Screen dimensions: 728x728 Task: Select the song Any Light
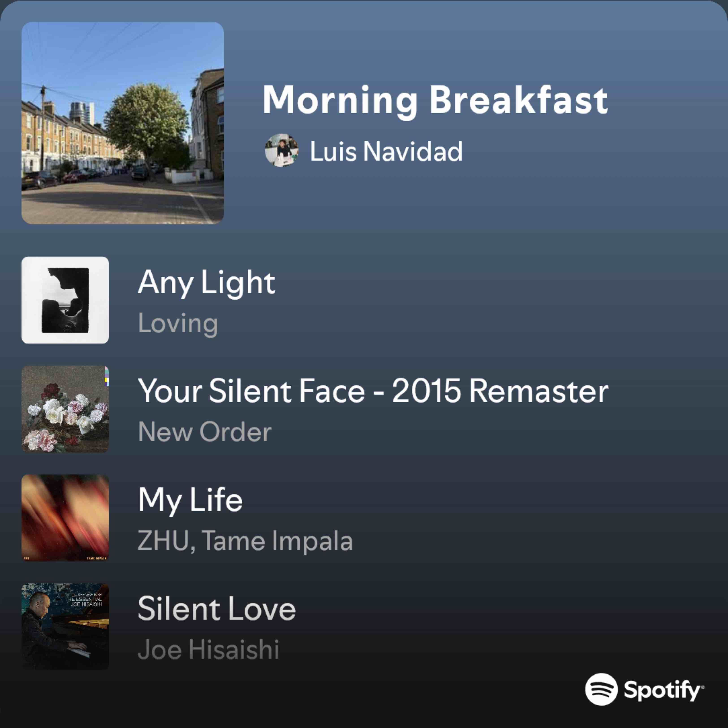(207, 283)
